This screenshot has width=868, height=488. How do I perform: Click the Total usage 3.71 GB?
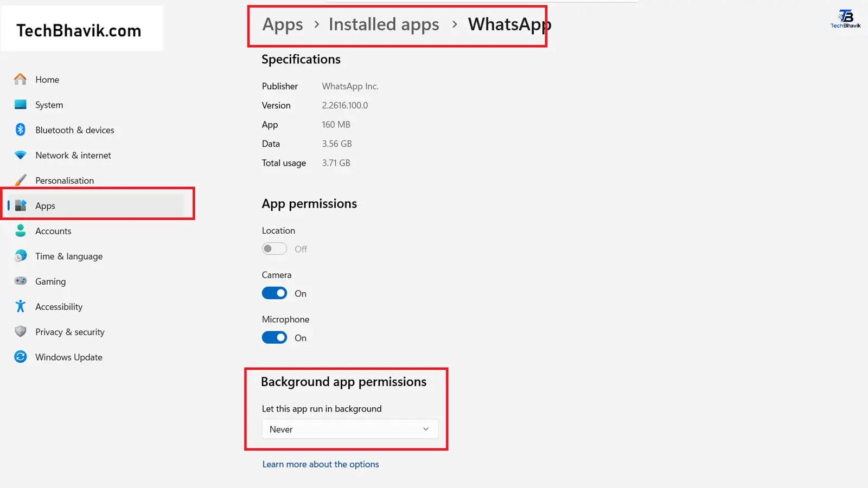336,163
